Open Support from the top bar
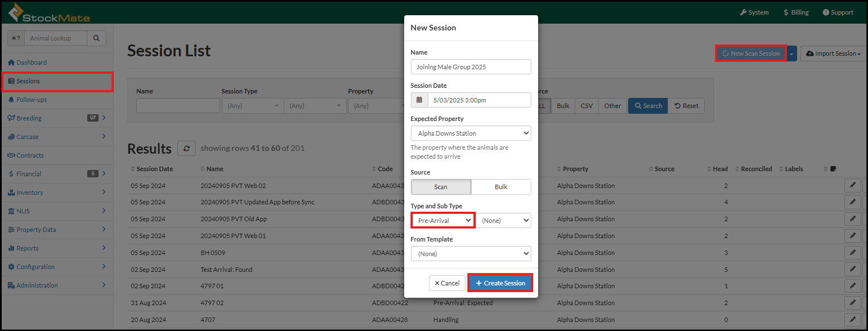Screen dimensions: 868x331 [x=838, y=12]
